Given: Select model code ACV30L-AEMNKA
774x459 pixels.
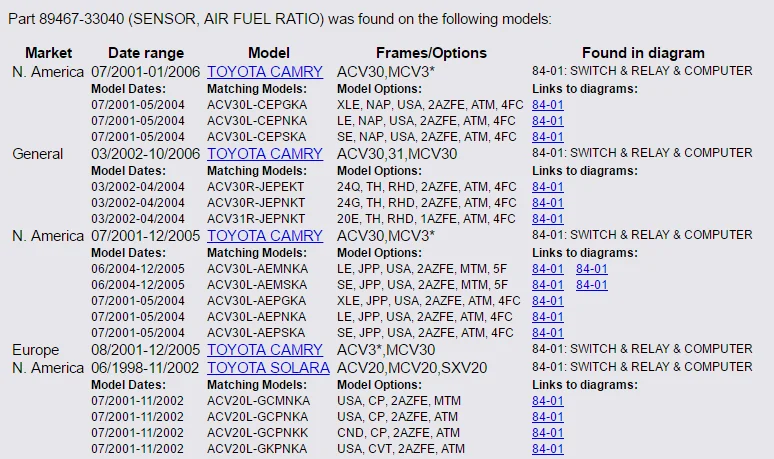Looking at the screenshot, I should (x=257, y=269).
